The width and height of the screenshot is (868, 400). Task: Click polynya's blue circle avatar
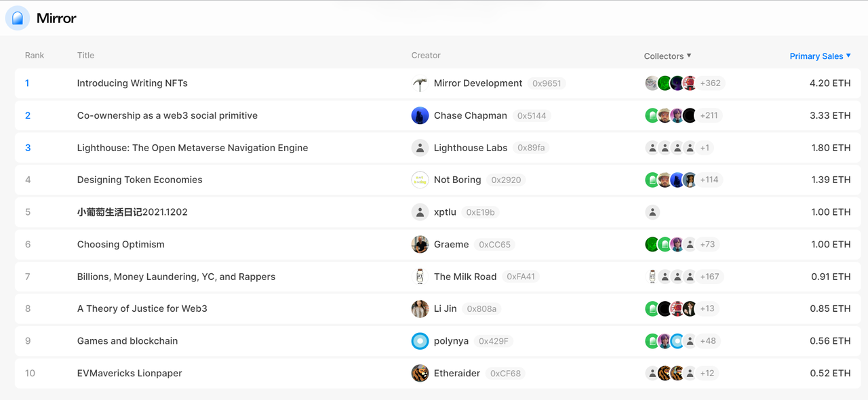(x=420, y=341)
